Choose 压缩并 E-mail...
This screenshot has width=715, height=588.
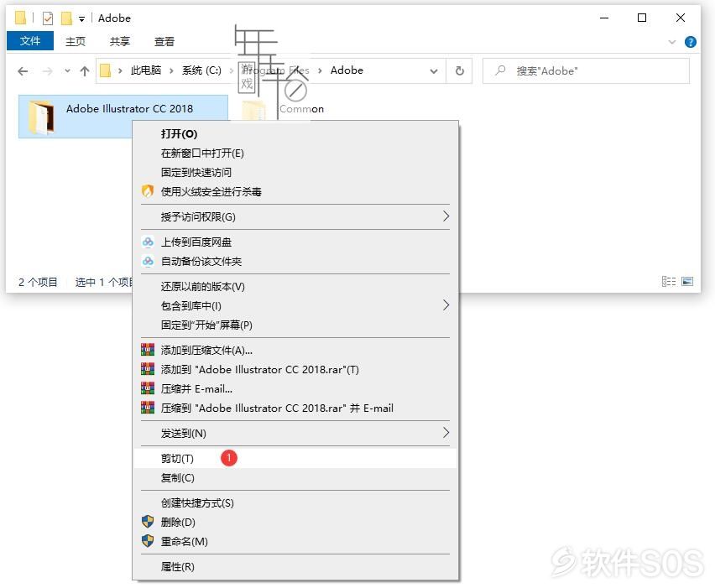tap(295, 389)
